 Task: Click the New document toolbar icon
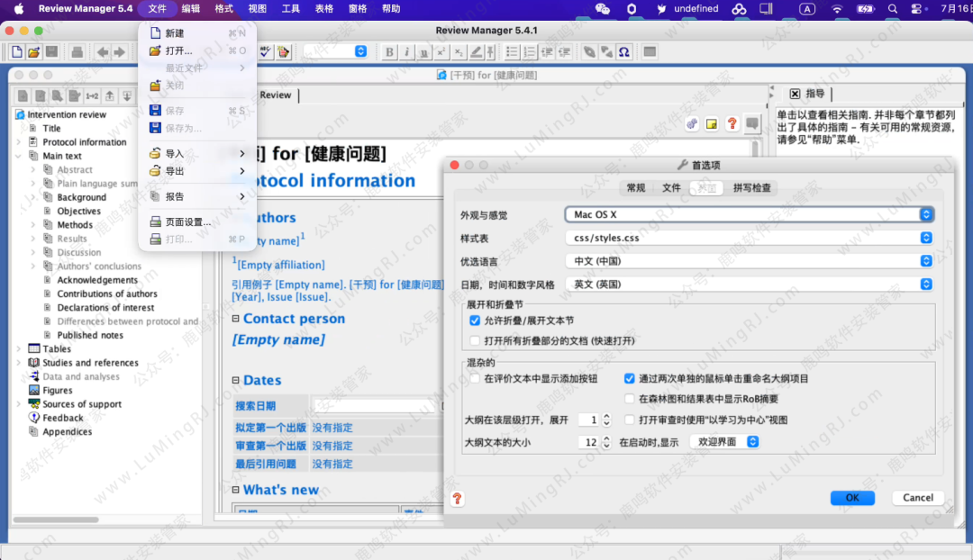16,52
